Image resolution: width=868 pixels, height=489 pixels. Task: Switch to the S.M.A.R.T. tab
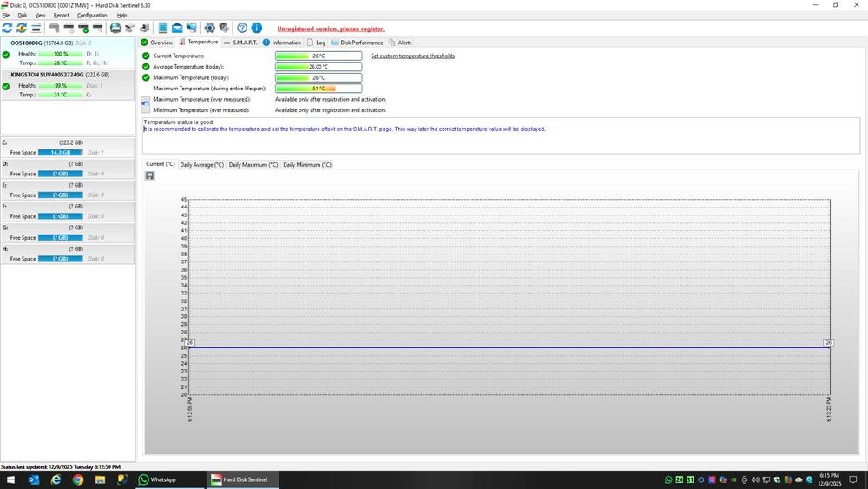coord(240,43)
